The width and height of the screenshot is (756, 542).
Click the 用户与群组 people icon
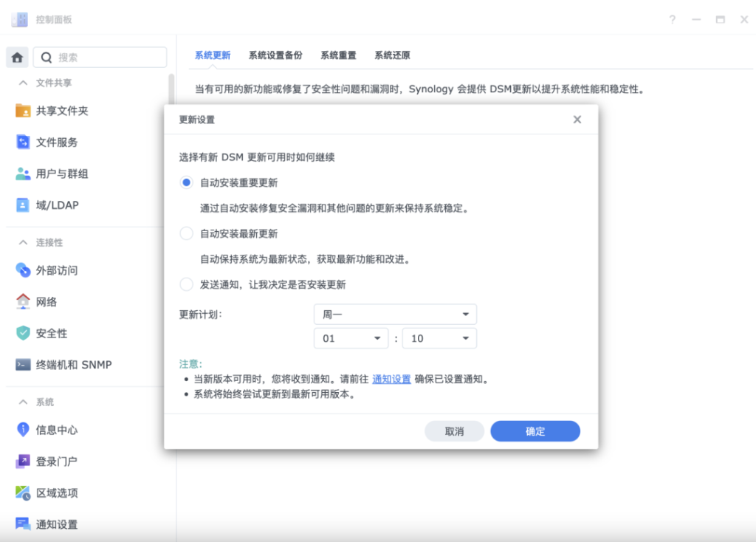[x=24, y=174]
